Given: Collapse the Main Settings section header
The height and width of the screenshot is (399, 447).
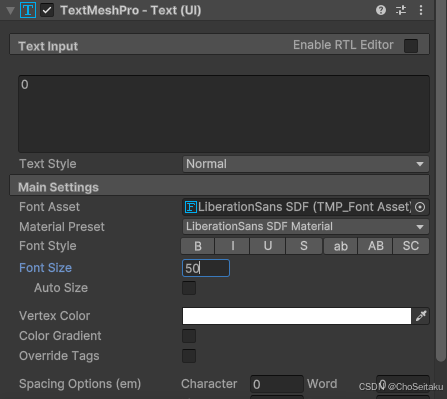Looking at the screenshot, I should click(x=219, y=187).
